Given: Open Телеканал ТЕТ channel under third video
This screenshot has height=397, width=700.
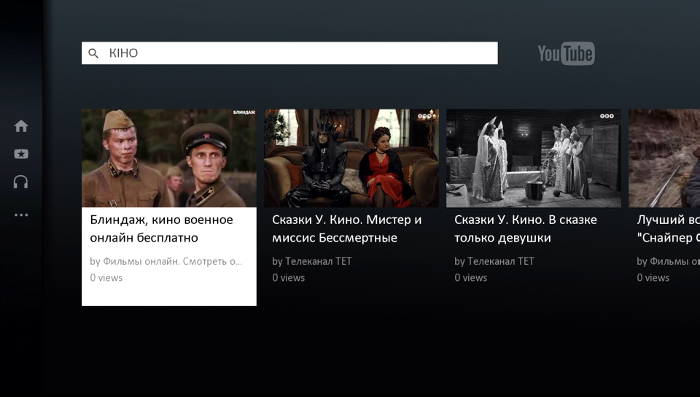Looking at the screenshot, I should [x=494, y=261].
